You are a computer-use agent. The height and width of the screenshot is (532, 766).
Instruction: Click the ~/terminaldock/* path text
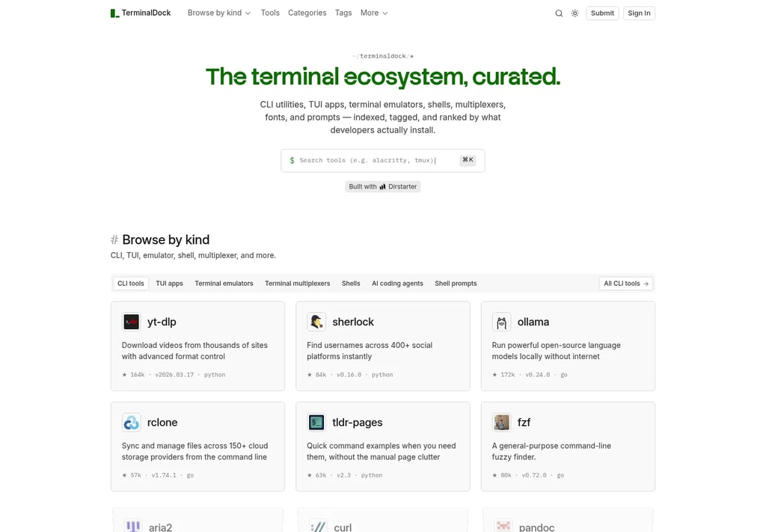pyautogui.click(x=382, y=56)
